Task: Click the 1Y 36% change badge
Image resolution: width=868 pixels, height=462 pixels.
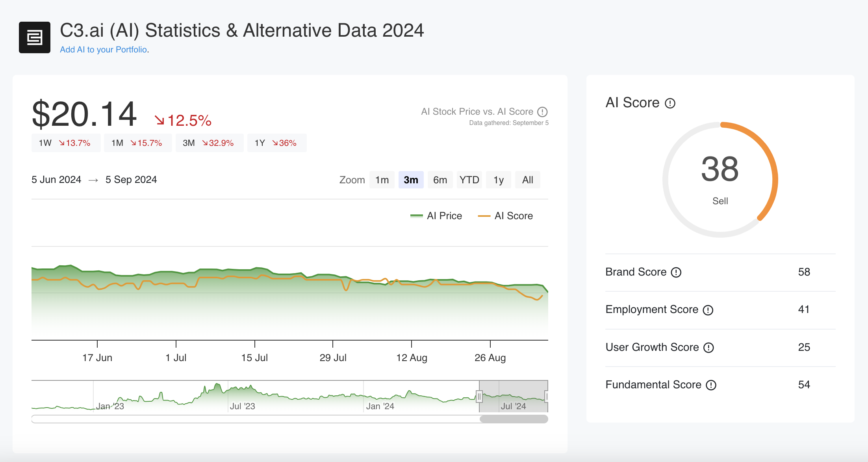Action: click(277, 143)
